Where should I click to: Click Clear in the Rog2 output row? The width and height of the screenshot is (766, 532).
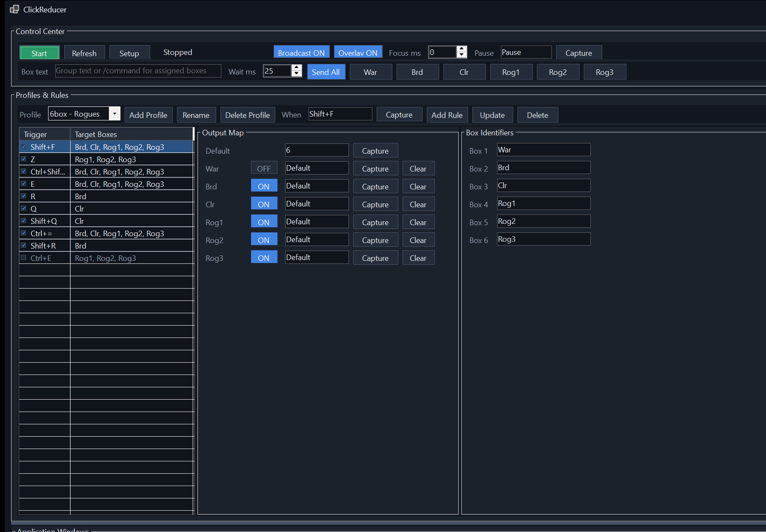pos(418,240)
